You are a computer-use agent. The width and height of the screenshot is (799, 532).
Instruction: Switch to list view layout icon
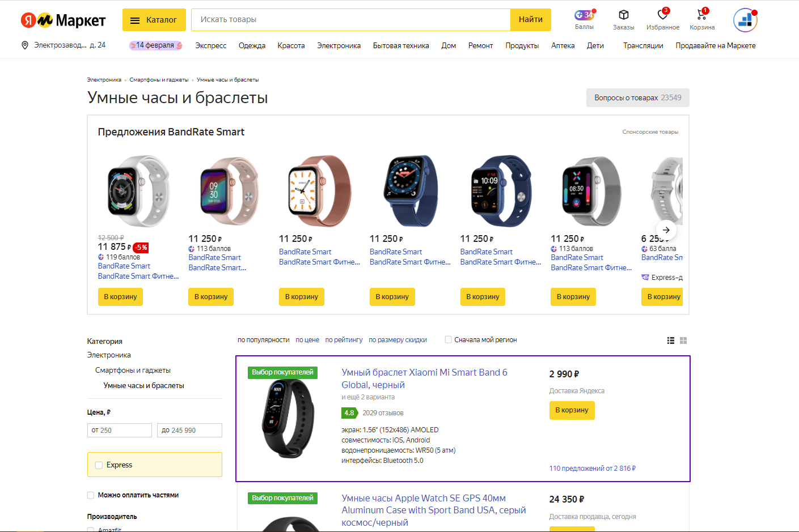671,341
